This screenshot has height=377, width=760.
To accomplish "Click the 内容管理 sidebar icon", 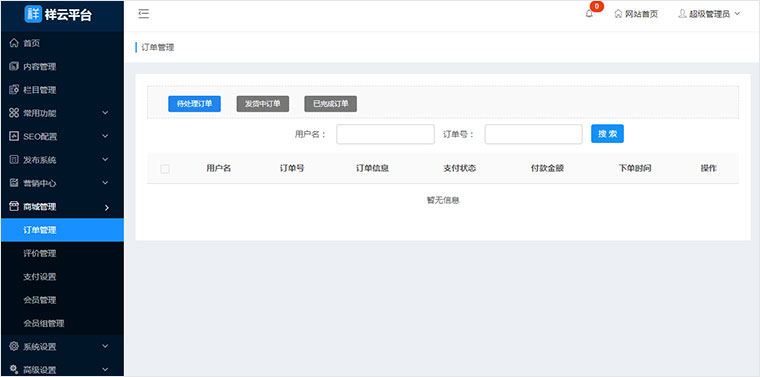I will pos(14,66).
